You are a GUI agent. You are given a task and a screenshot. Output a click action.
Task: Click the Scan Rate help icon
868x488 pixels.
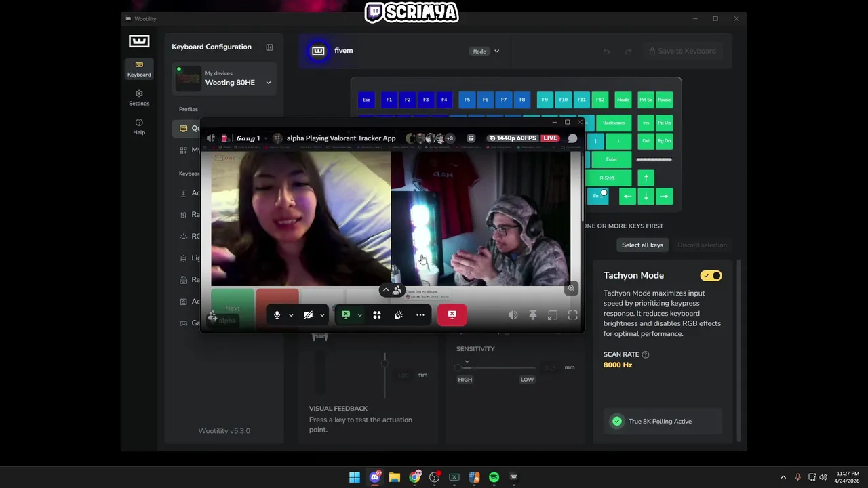click(x=646, y=354)
